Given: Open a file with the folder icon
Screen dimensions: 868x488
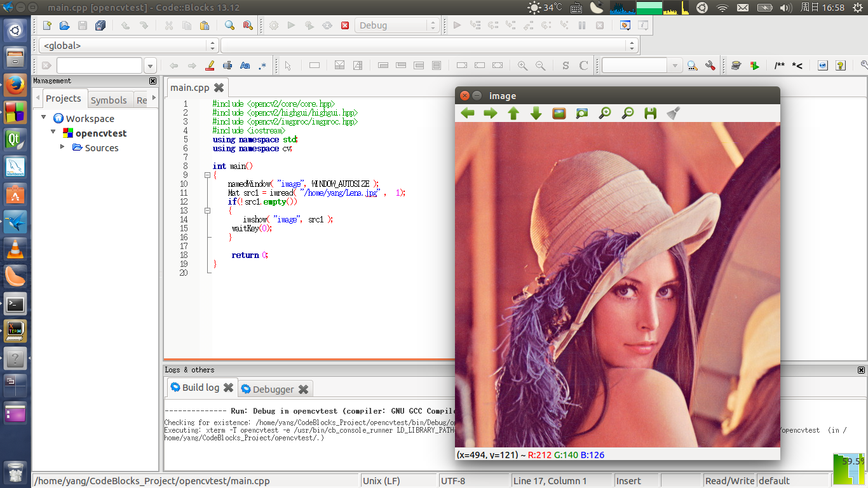Looking at the screenshot, I should [x=64, y=25].
